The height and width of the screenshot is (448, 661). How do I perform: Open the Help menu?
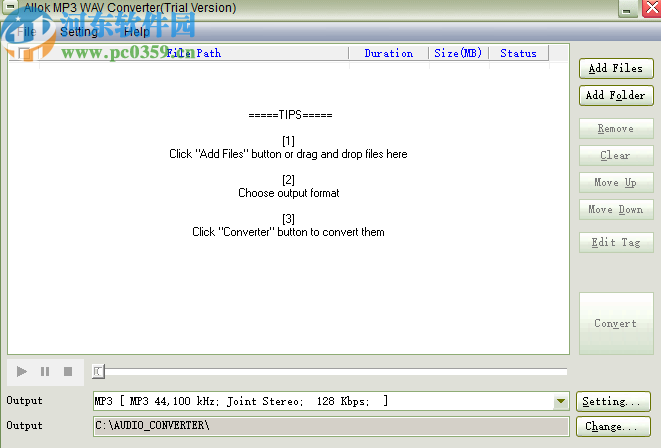pyautogui.click(x=137, y=32)
